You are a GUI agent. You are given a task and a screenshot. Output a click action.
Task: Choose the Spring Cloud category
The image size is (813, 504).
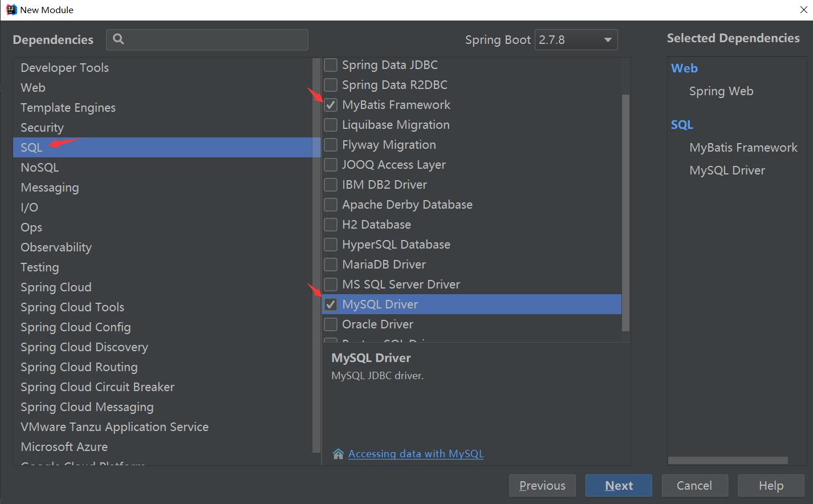[x=163, y=287]
